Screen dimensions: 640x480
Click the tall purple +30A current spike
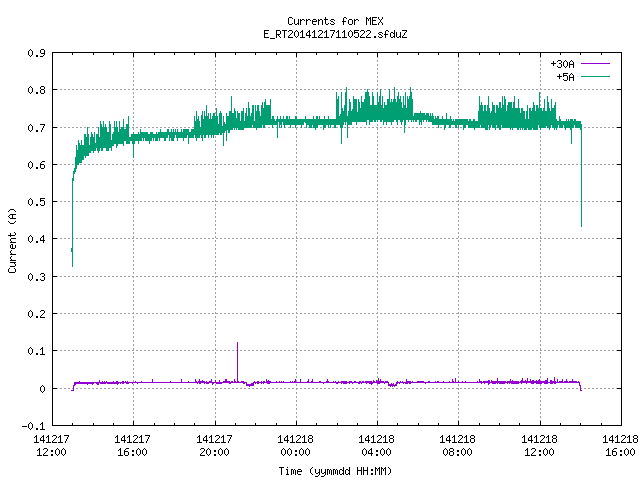(238, 361)
